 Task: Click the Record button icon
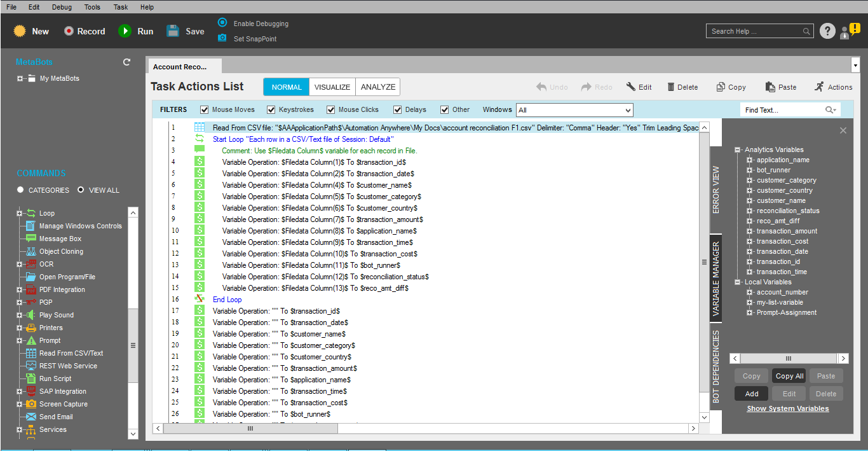click(x=70, y=31)
